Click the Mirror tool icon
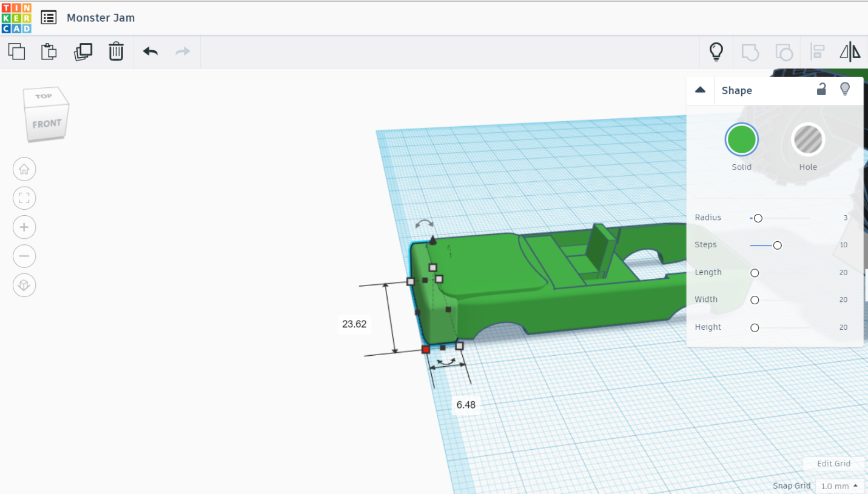 click(x=850, y=52)
